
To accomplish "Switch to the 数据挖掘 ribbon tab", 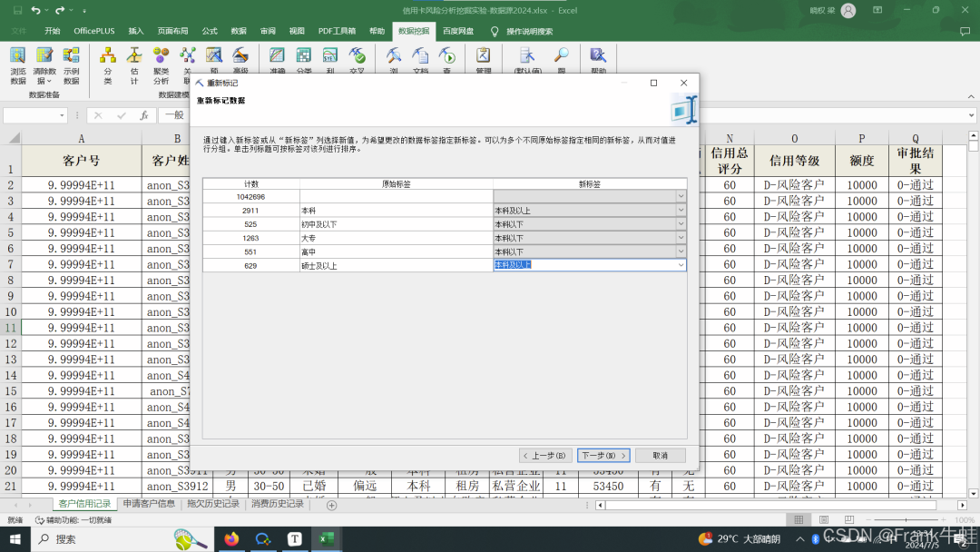I will click(414, 31).
